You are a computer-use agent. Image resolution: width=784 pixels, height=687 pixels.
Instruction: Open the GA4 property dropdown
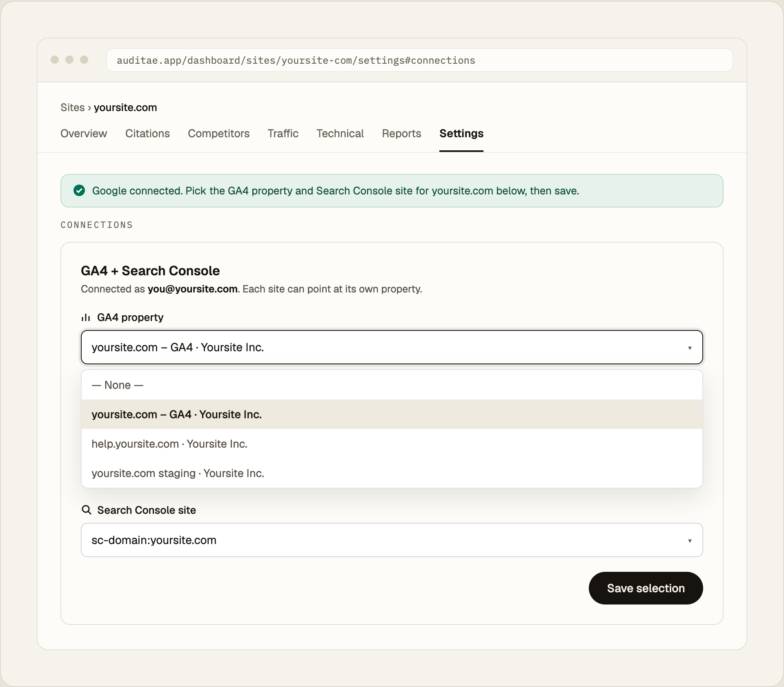click(x=392, y=347)
